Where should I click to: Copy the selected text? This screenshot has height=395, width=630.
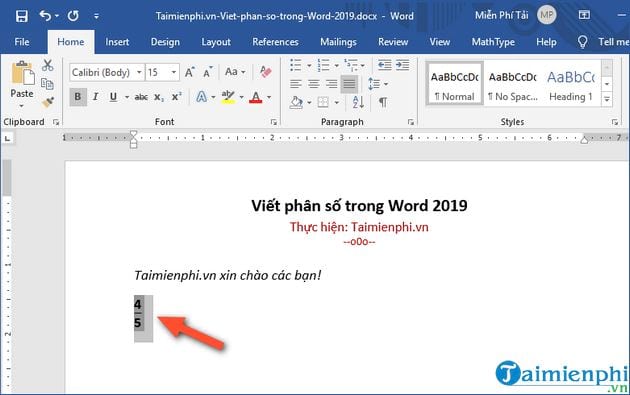point(47,84)
